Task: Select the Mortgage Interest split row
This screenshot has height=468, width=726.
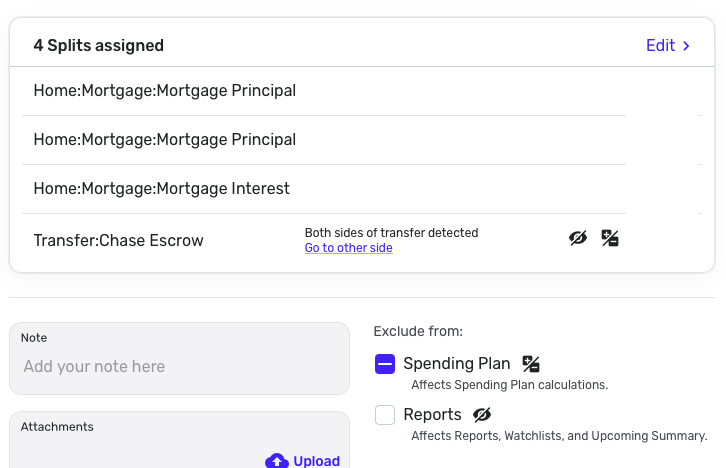Action: [x=162, y=188]
